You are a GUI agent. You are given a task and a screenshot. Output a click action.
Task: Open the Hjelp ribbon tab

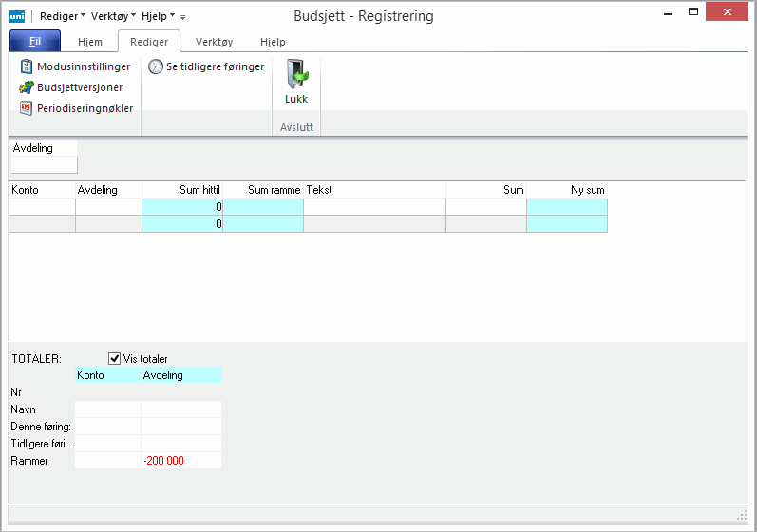(273, 42)
